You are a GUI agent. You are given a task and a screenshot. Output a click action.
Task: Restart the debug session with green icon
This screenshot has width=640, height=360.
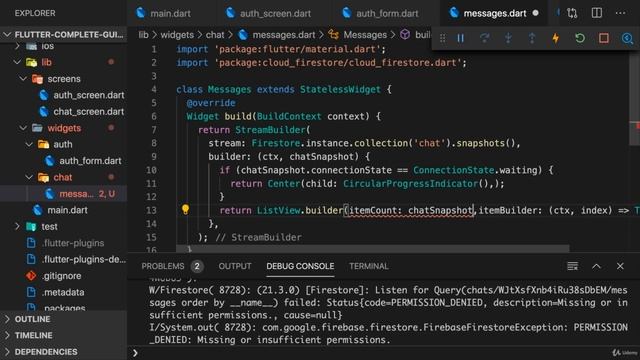(x=580, y=38)
